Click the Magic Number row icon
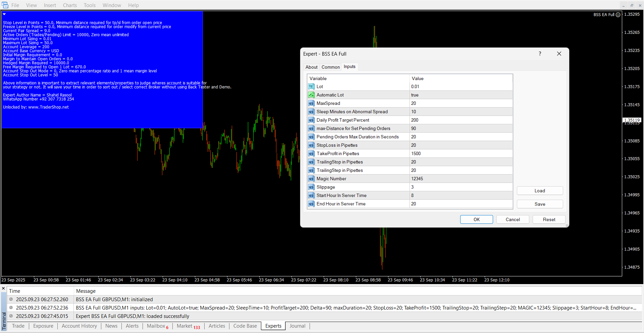 (x=311, y=179)
